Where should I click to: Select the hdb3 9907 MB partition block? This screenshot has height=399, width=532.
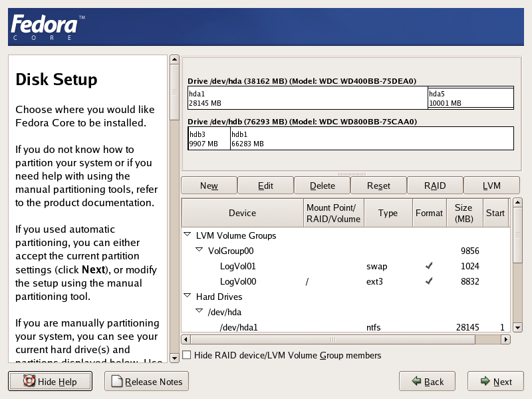[209, 138]
